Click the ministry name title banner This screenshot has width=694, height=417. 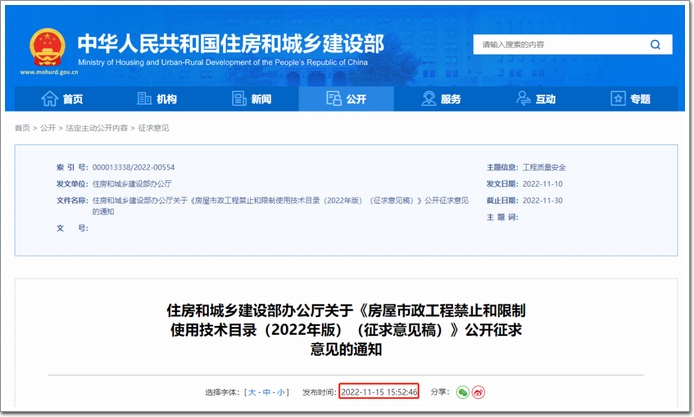point(230,46)
